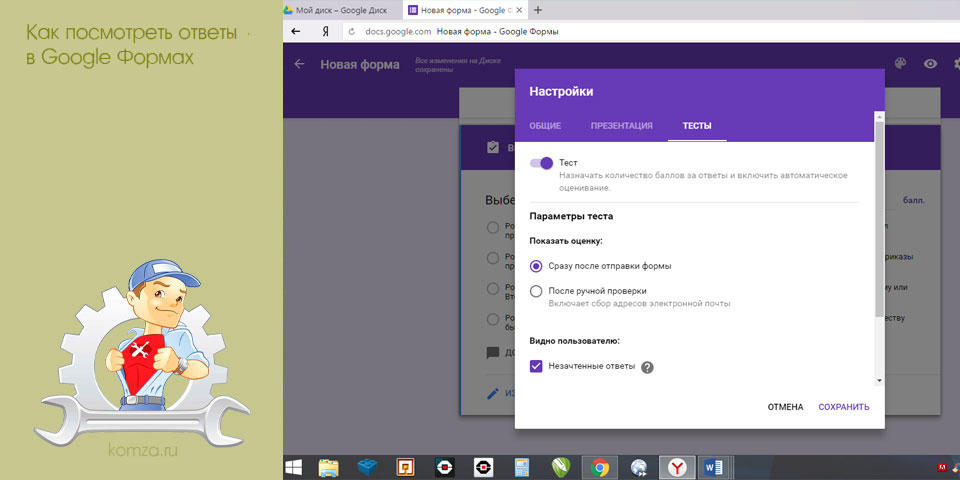Select 'Сразу после отправки формы' radio option
This screenshot has height=480, width=960.
(536, 266)
